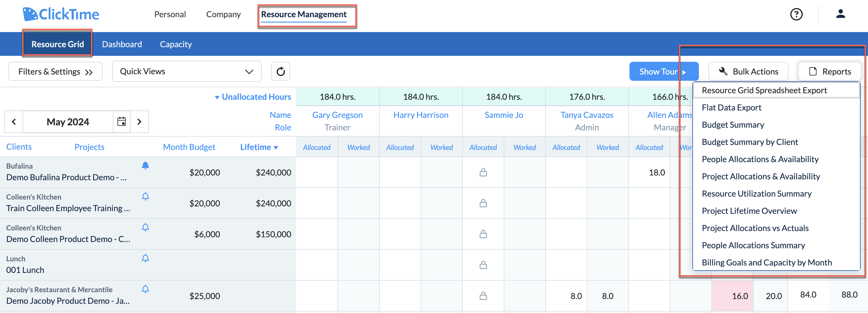The width and height of the screenshot is (868, 313).
Task: Click lock icon in Lunch row
Action: [x=483, y=265]
